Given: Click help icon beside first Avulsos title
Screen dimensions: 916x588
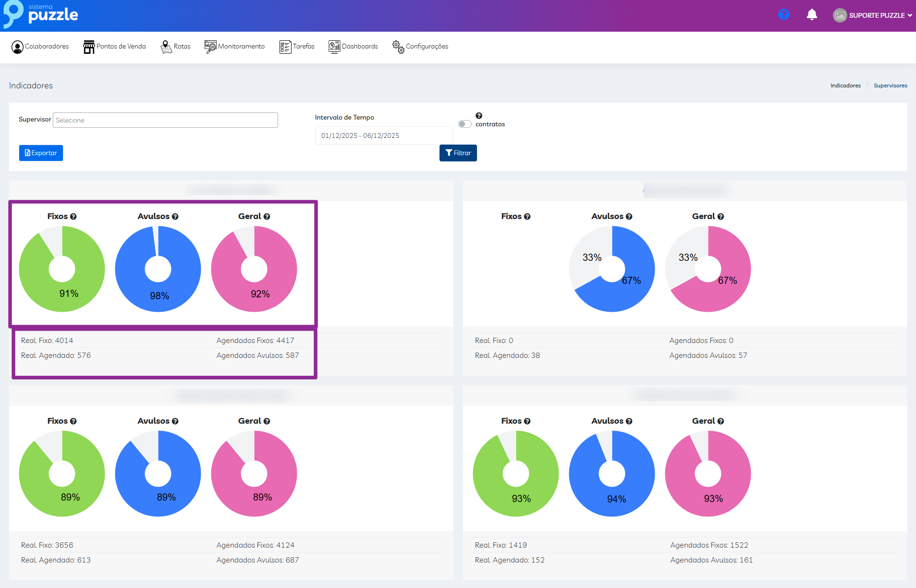Looking at the screenshot, I should [x=175, y=217].
